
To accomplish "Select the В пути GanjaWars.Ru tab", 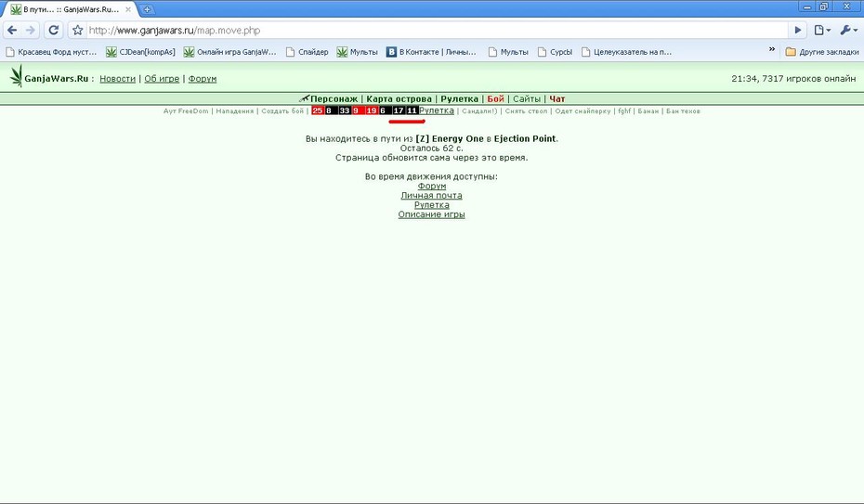I will coord(70,9).
